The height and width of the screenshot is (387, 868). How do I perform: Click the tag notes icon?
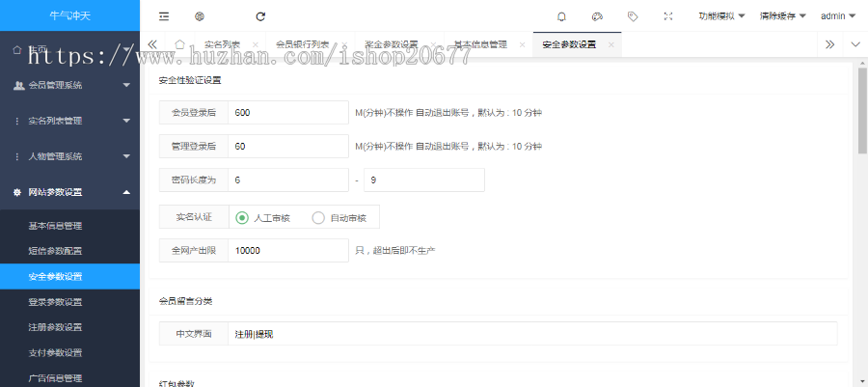633,16
